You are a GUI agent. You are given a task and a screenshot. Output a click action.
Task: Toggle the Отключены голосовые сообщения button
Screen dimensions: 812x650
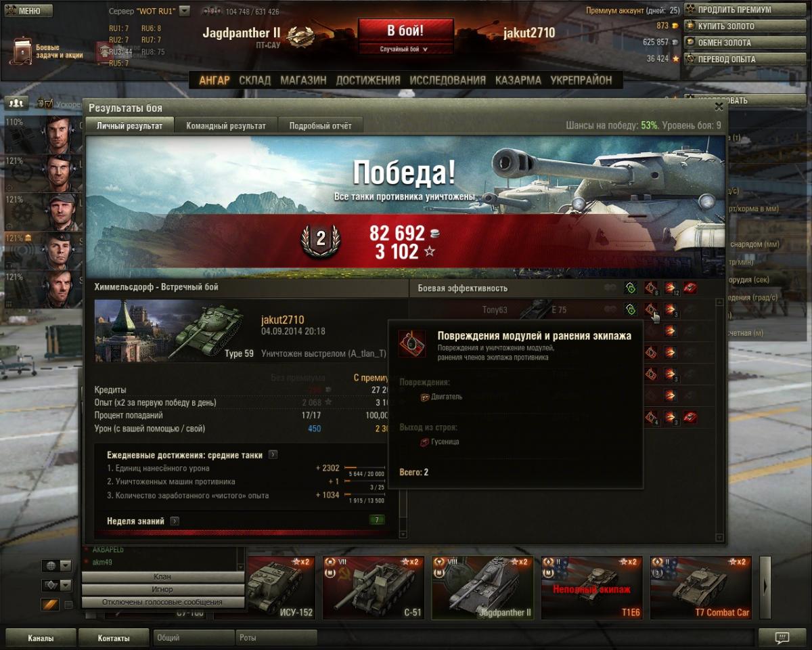(x=162, y=602)
